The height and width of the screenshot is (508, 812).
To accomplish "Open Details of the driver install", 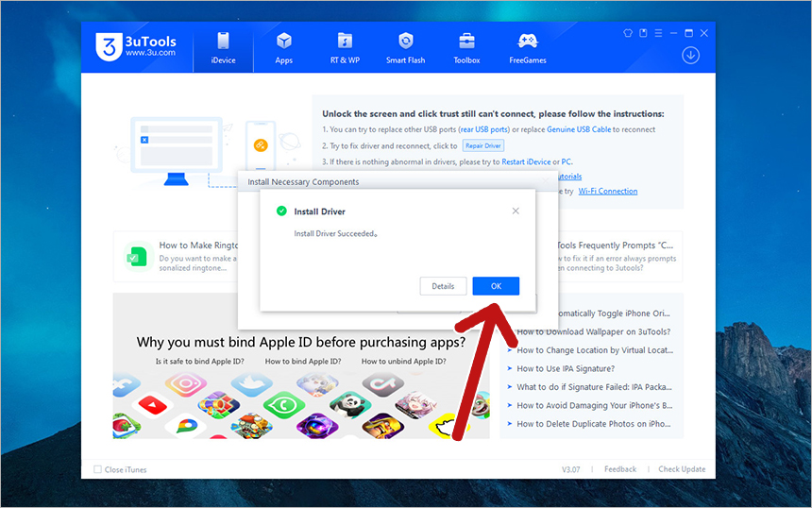I will 443,286.
